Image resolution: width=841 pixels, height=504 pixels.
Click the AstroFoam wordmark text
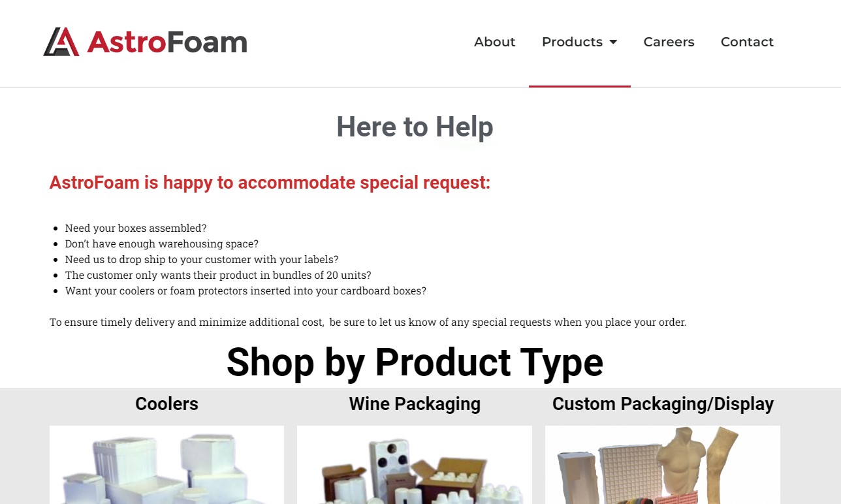pyautogui.click(x=167, y=42)
